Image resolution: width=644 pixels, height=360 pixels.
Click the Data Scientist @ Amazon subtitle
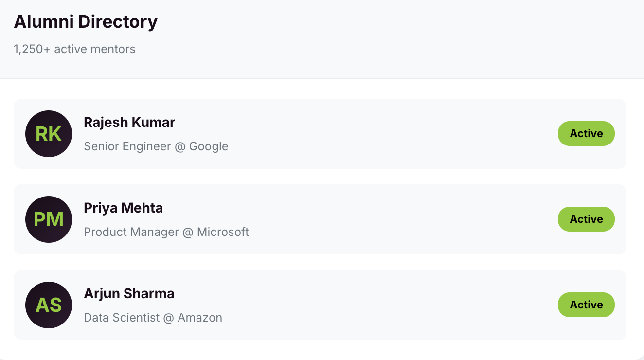pos(153,318)
